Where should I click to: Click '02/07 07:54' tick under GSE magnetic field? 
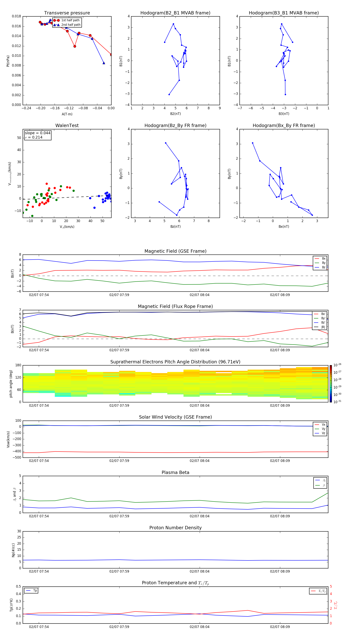(x=39, y=295)
